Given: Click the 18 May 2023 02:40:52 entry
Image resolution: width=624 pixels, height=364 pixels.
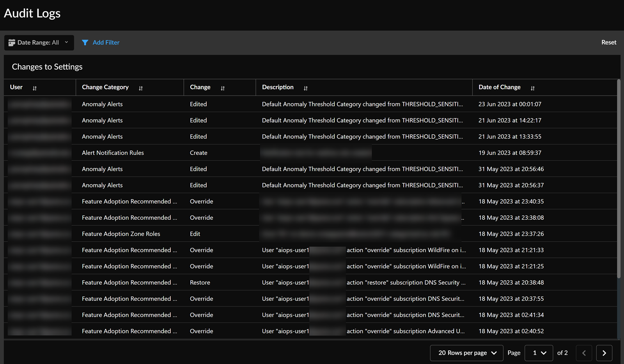Looking at the screenshot, I should tap(511, 331).
